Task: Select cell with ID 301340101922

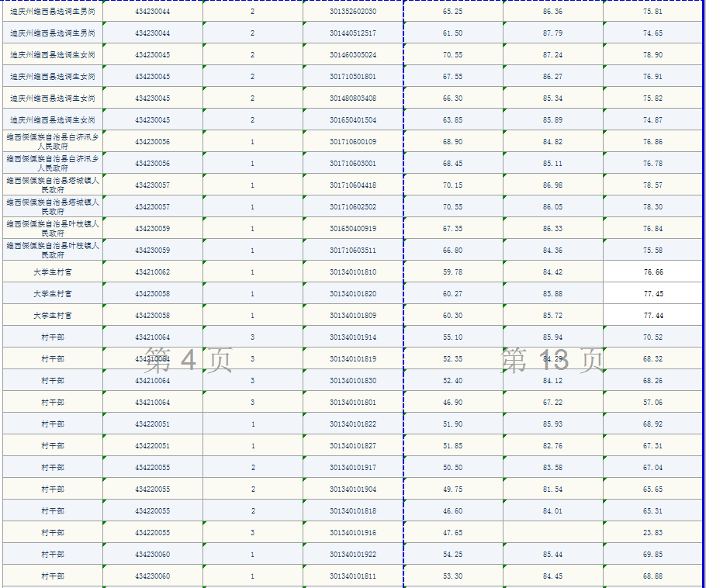Action: coord(353,555)
